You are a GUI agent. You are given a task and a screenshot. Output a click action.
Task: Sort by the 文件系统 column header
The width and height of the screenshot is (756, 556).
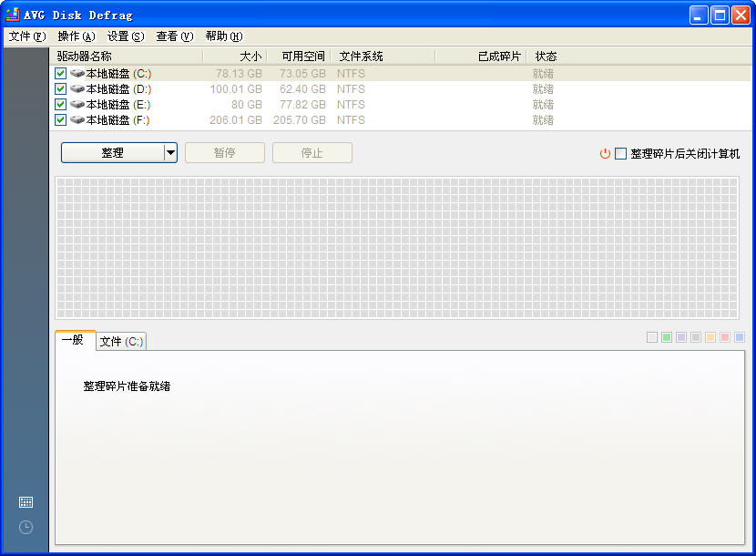coord(383,57)
